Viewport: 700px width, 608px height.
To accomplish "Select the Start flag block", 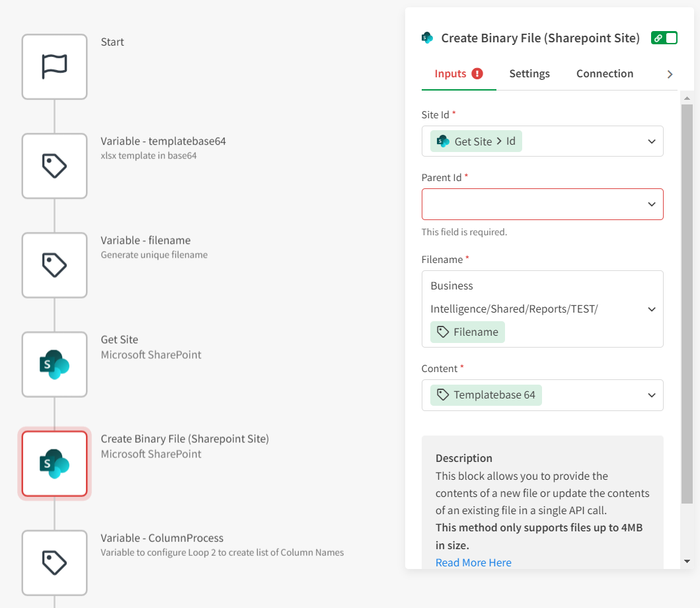I will (x=54, y=67).
